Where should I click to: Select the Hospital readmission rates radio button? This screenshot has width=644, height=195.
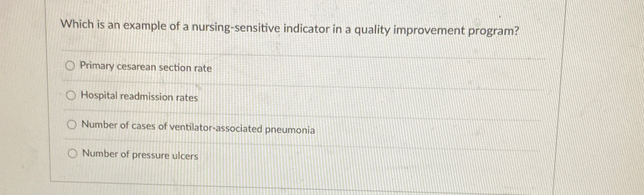point(71,95)
